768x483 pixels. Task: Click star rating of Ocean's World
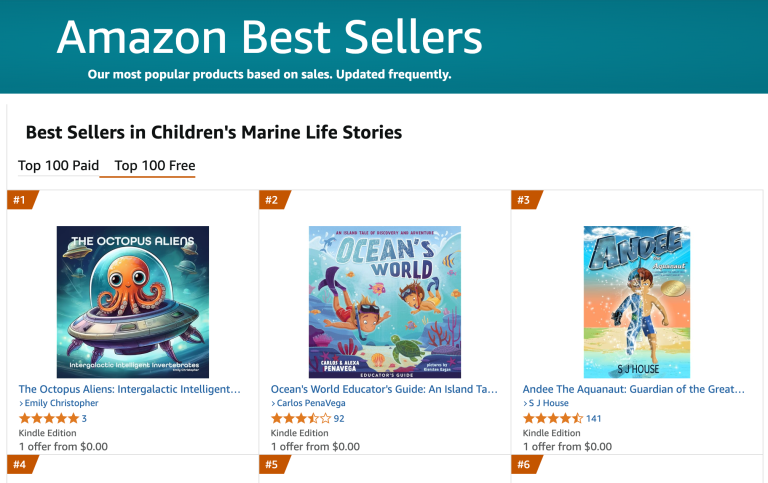(300, 418)
